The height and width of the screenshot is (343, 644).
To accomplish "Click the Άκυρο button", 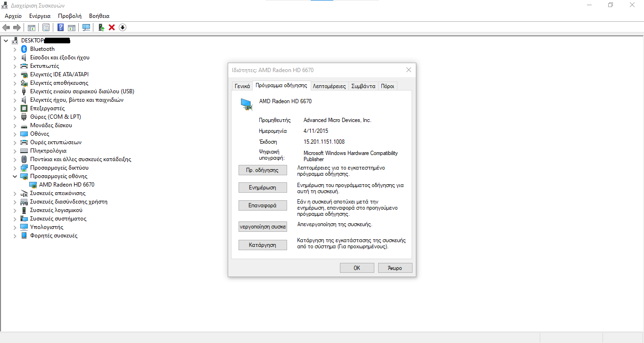I will (x=395, y=268).
